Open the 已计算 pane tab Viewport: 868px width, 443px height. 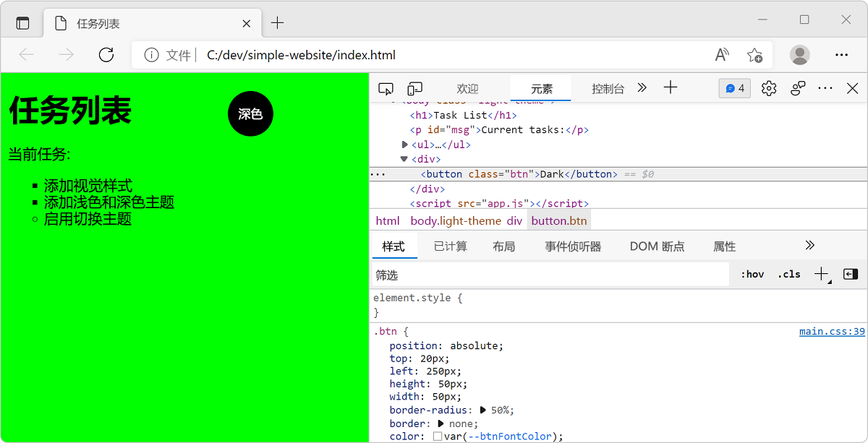pos(451,246)
